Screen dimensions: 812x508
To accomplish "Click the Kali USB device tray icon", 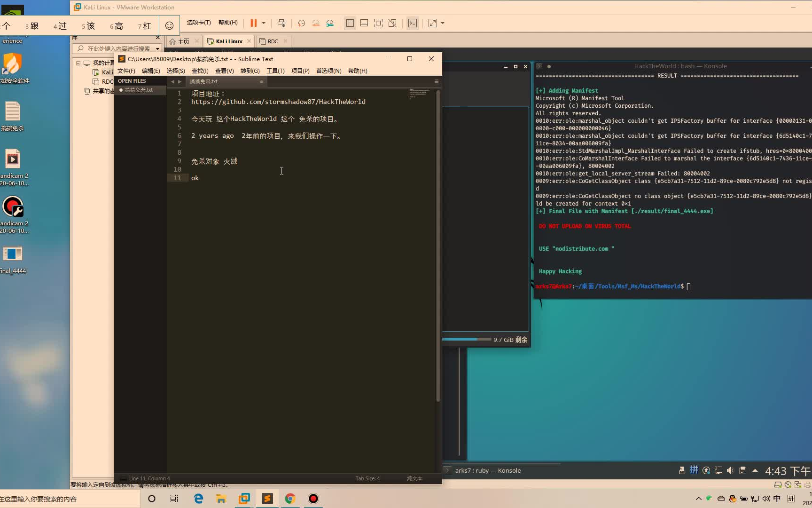I will (x=682, y=470).
